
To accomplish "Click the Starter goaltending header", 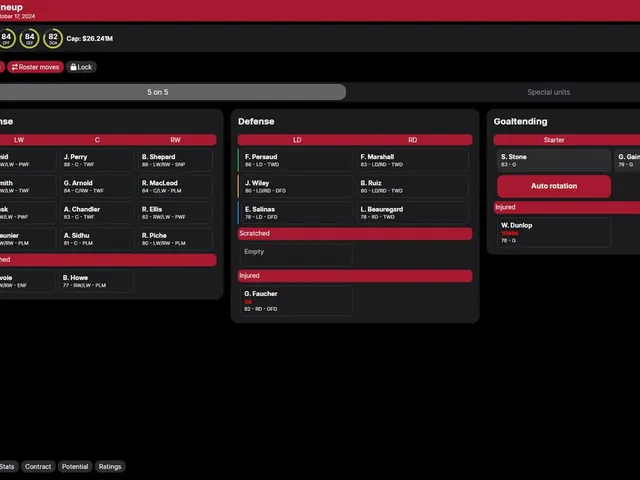I will point(554,140).
